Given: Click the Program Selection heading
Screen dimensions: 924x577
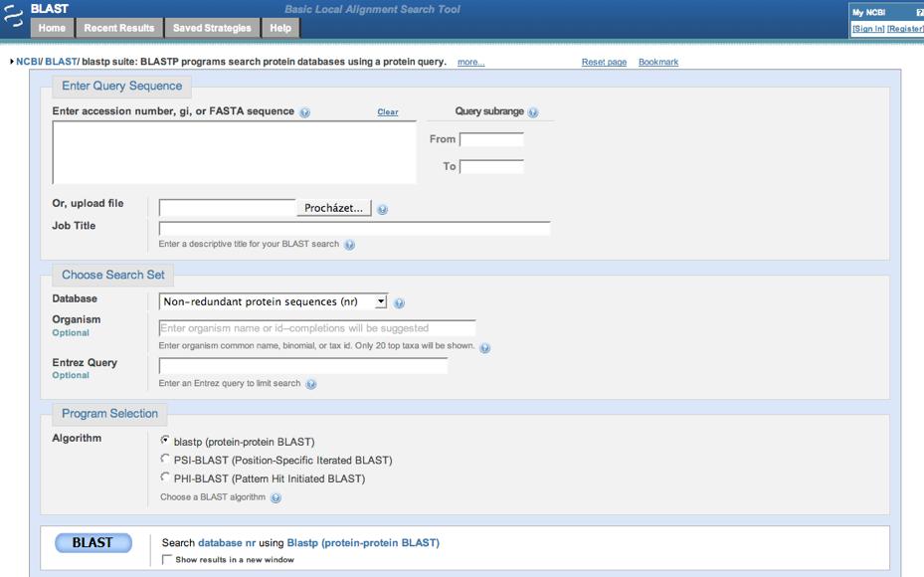Looking at the screenshot, I should (x=109, y=414).
